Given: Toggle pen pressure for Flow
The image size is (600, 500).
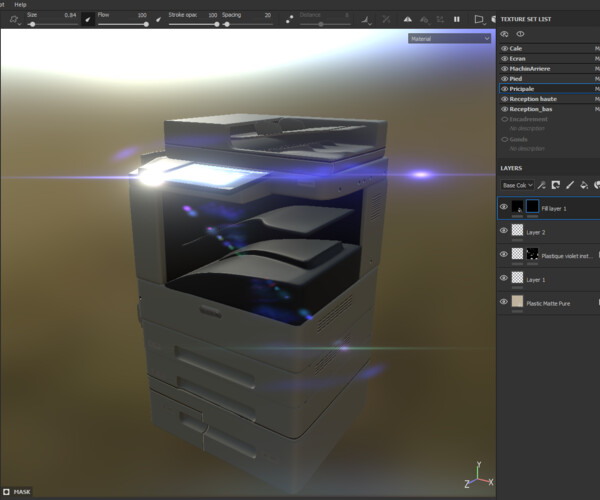Looking at the screenshot, I should (158, 20).
